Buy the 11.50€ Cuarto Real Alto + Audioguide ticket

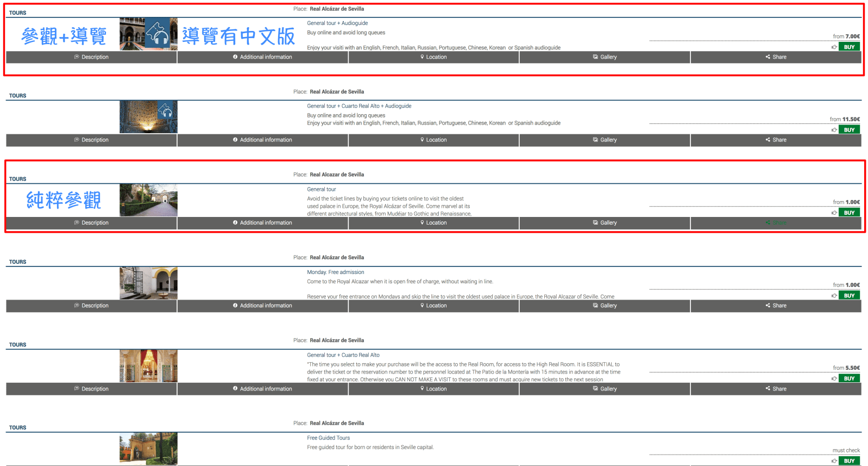pos(850,130)
